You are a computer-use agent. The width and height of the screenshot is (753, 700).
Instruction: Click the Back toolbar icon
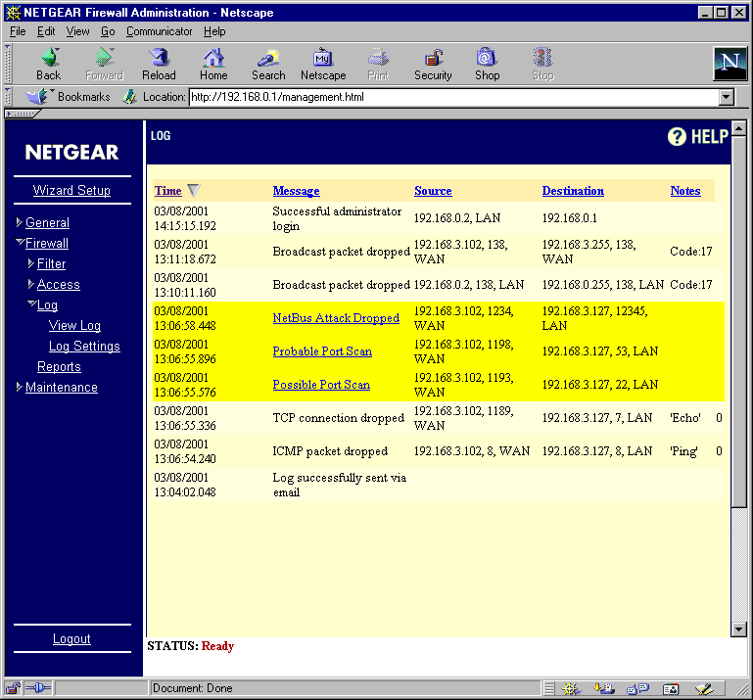tap(50, 57)
